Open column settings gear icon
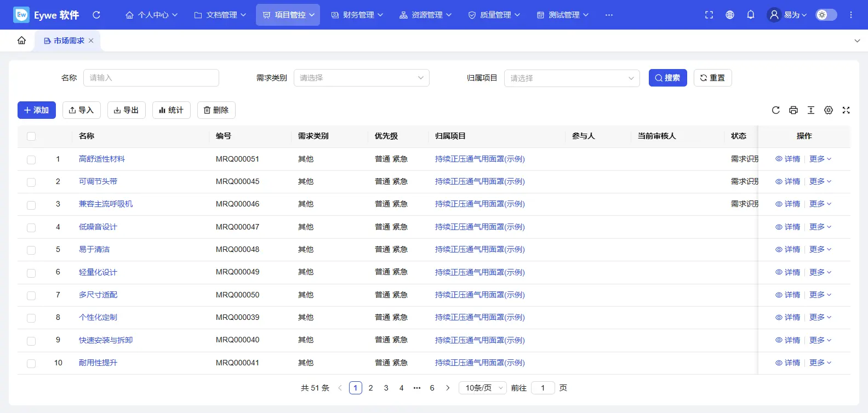868x413 pixels. [x=829, y=110]
